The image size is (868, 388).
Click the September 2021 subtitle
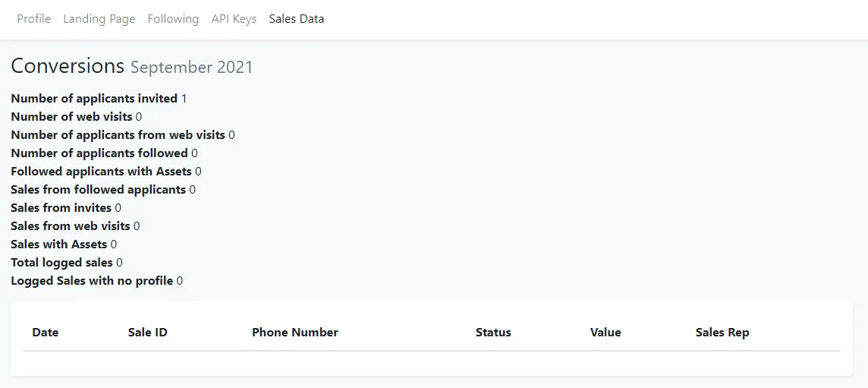[192, 68]
